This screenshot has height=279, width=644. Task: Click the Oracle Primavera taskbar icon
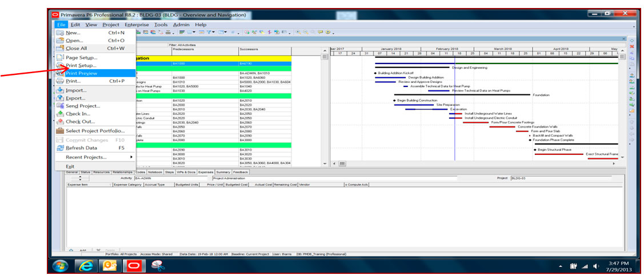[x=133, y=266]
